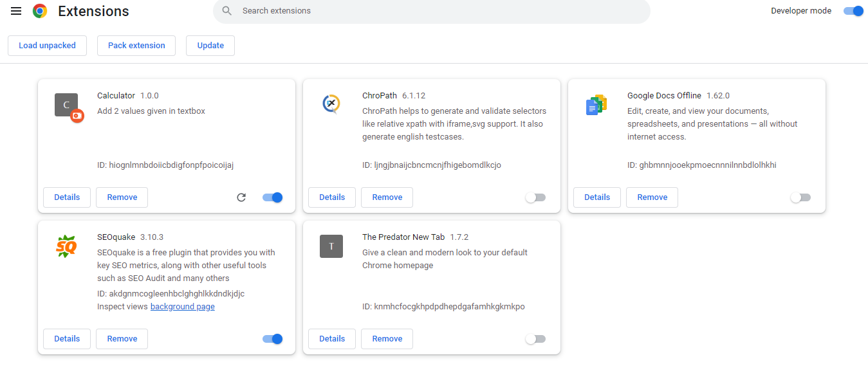
Task: Open SEOquake background page link
Action: tap(183, 307)
